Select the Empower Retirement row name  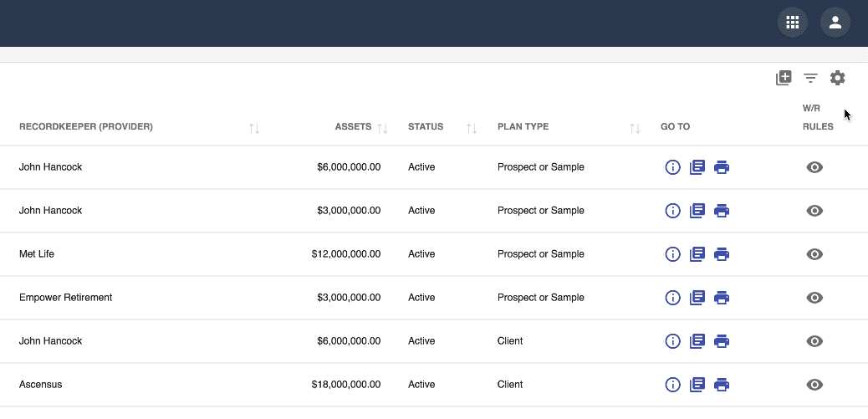click(66, 297)
